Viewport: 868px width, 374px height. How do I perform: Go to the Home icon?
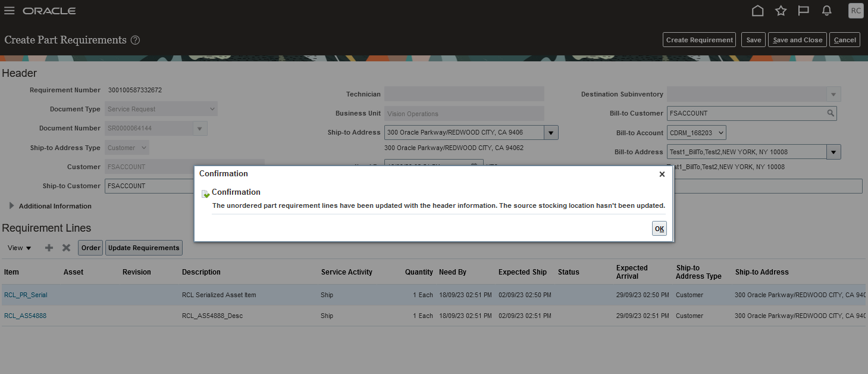758,11
